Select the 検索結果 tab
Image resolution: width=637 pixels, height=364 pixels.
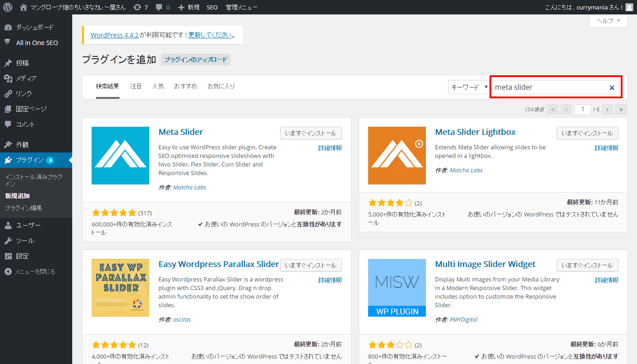pyautogui.click(x=107, y=86)
